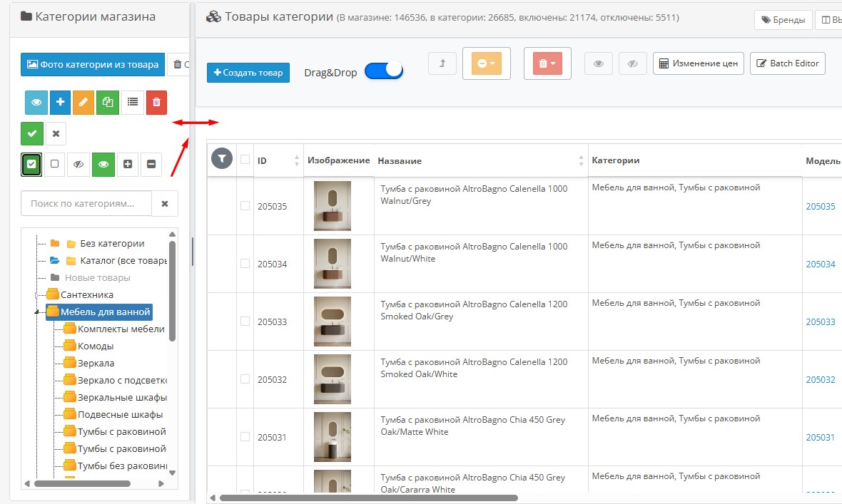Toggle the Drag&Drop switch
Image resolution: width=842 pixels, height=504 pixels.
[384, 71]
